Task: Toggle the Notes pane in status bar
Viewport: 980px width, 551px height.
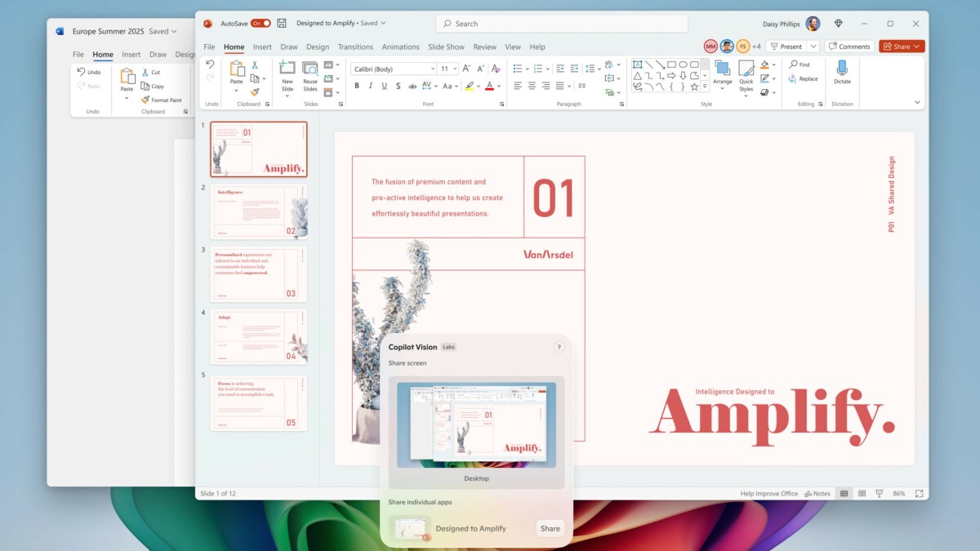Action: click(x=817, y=494)
